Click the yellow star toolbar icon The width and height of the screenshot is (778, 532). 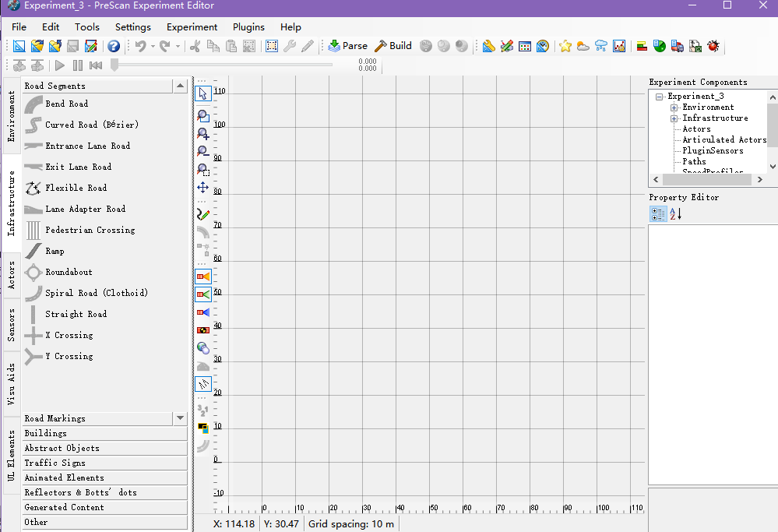[x=565, y=46]
